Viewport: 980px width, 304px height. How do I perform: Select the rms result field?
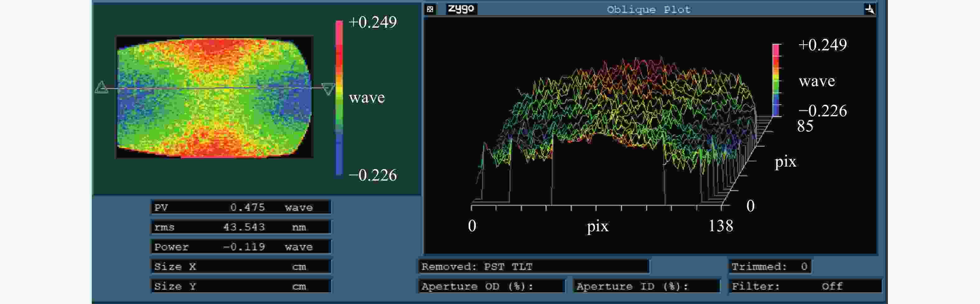(x=240, y=227)
